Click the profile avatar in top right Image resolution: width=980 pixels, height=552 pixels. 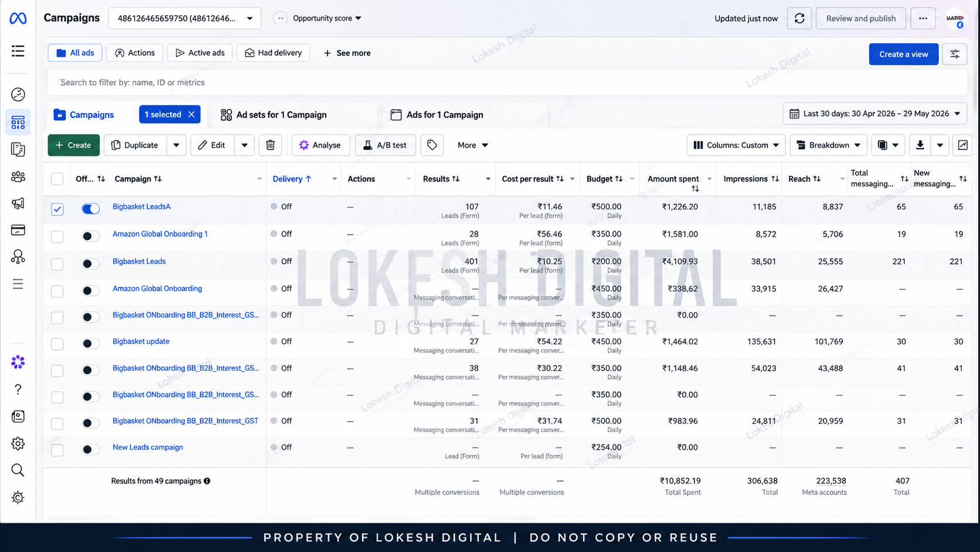[955, 19]
